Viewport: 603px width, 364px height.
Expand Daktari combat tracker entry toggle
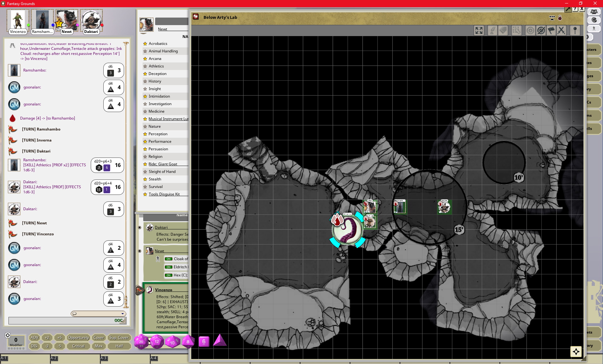[x=140, y=227]
